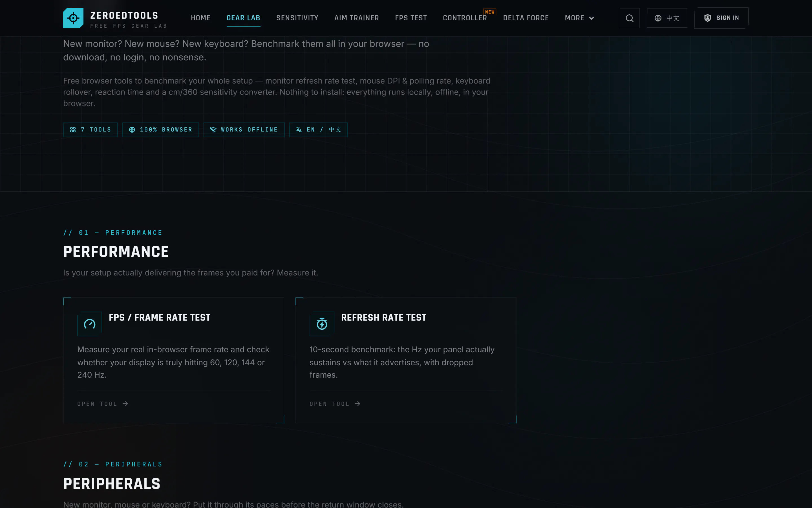Click the ZEROEDTOOLS brand name
812x508 pixels.
tap(124, 16)
